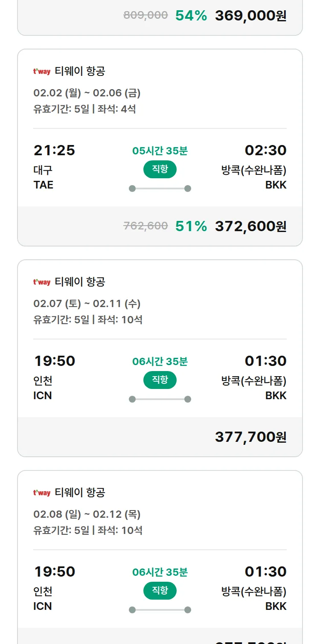Tap the route line on the 02.07 Incheon flight
The height and width of the screenshot is (644, 320).
tap(160, 399)
